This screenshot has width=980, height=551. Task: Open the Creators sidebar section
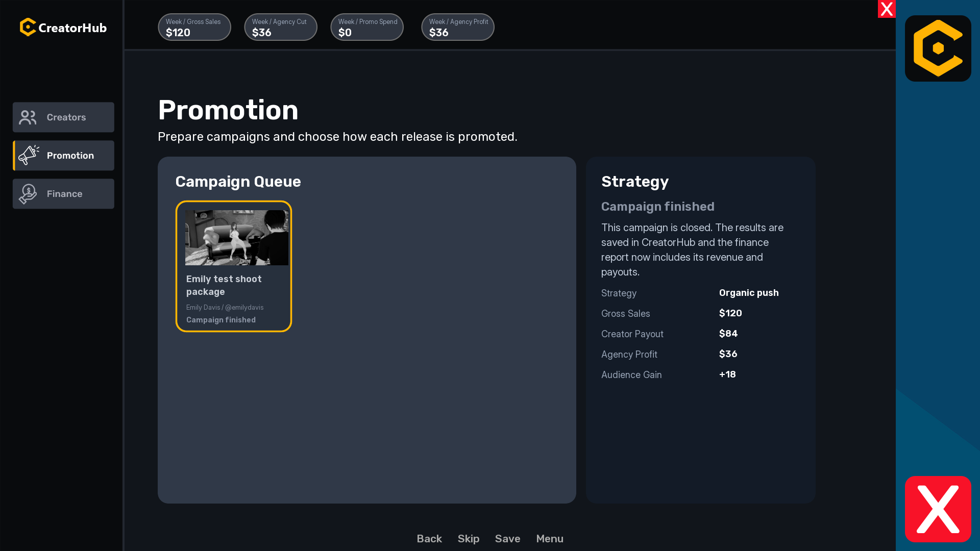click(63, 117)
